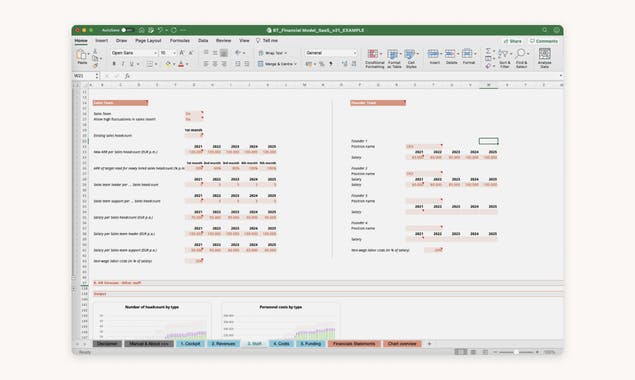The image size is (635, 380).
Task: Click the Cut scissors icon
Action: pyautogui.click(x=95, y=51)
